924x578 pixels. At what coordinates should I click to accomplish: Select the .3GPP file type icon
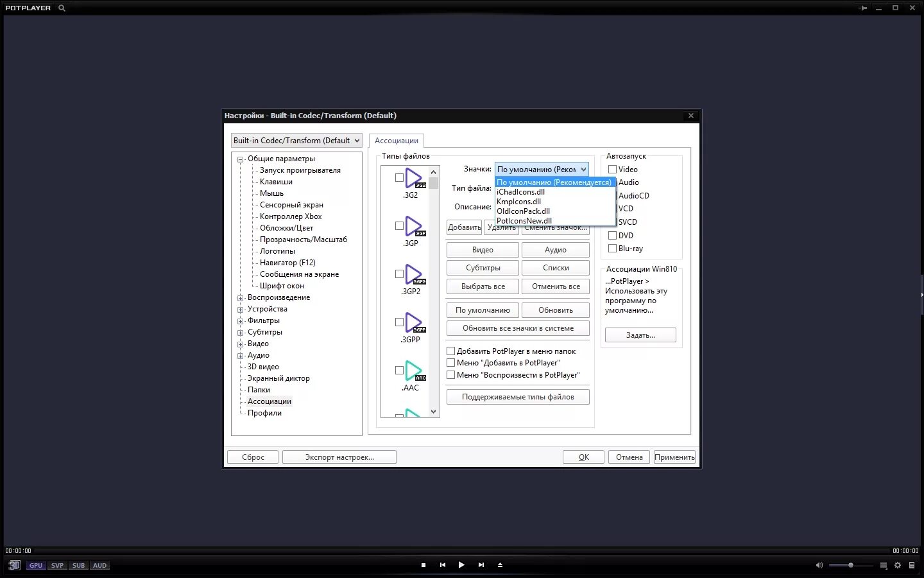point(414,322)
